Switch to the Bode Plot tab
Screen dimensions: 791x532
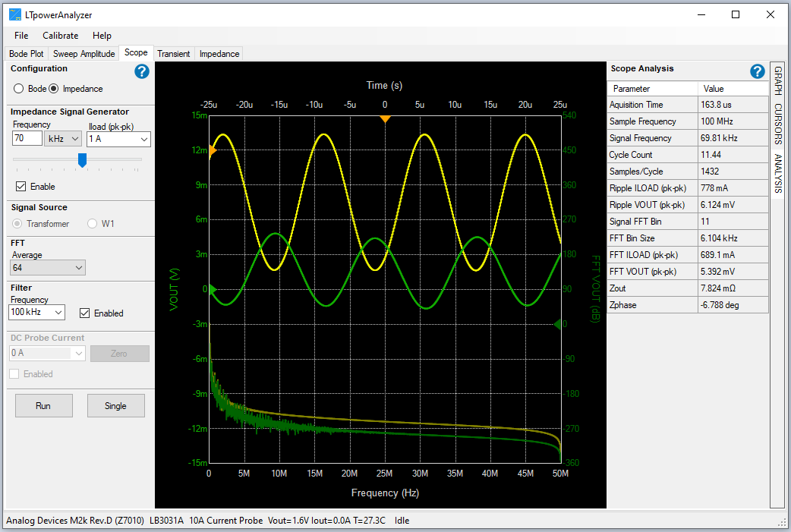point(26,54)
